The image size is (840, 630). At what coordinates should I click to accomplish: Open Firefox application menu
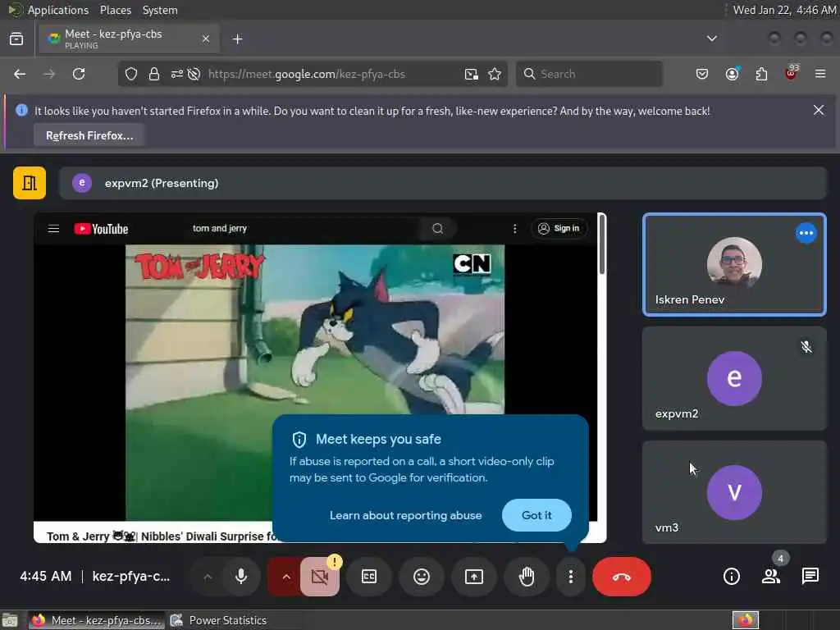(x=820, y=74)
